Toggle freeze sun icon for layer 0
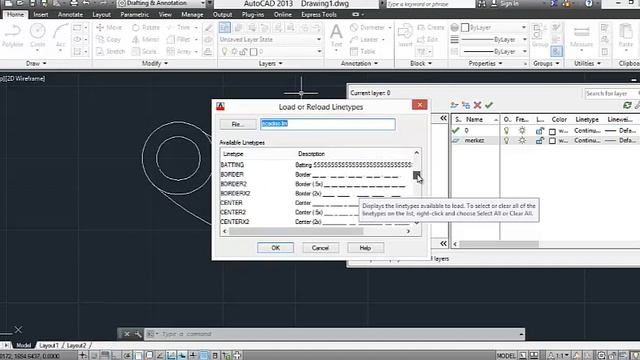This screenshot has width=640, height=360. pos(522,131)
